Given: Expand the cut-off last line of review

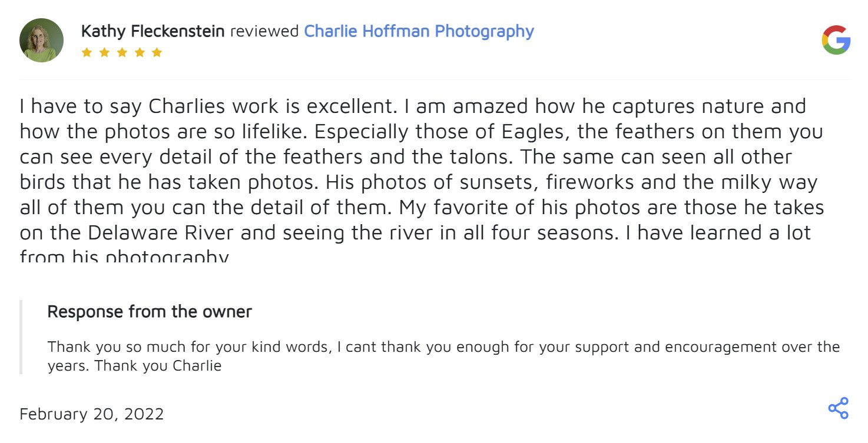Looking at the screenshot, I should [x=124, y=256].
